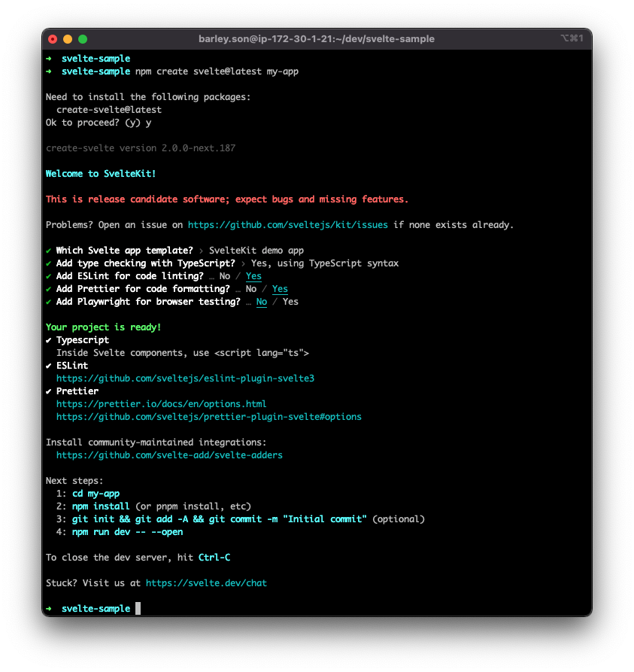This screenshot has width=634, height=672.
Task: Click the underlined No for Playwright
Action: point(262,303)
